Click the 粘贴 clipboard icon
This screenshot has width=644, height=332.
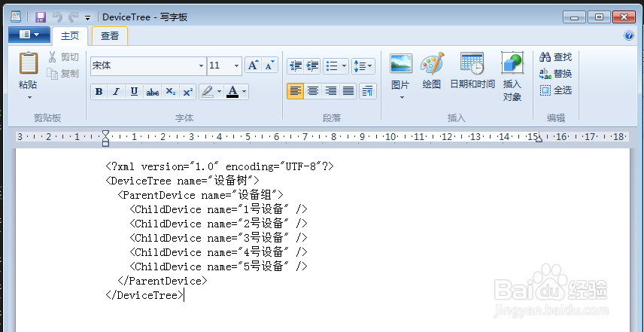29,63
